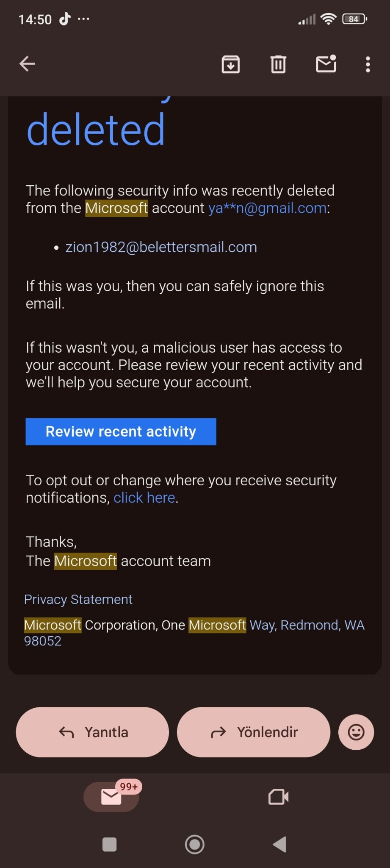Tap the Yanıtla reply button
Image resolution: width=390 pixels, height=868 pixels.
point(92,732)
